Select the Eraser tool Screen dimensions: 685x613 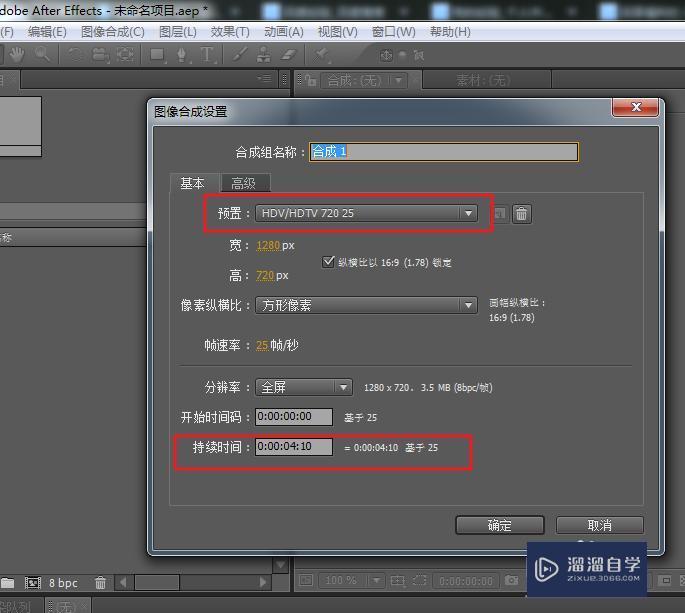coord(288,55)
